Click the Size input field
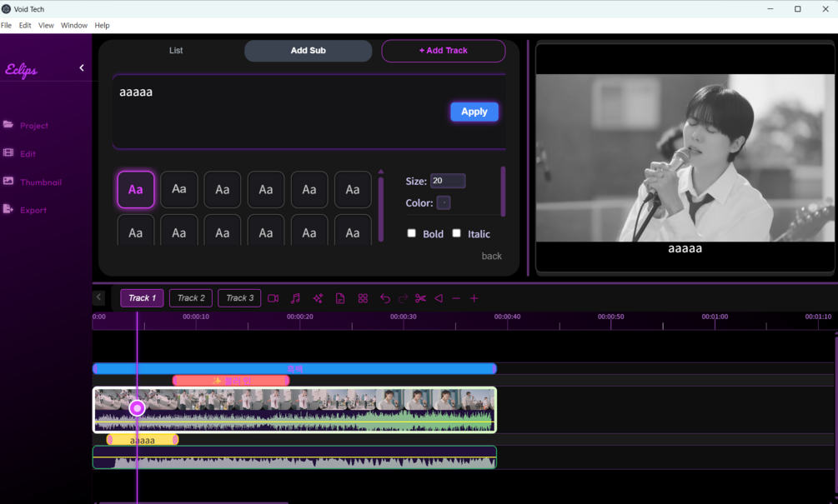838x504 pixels. coord(448,181)
